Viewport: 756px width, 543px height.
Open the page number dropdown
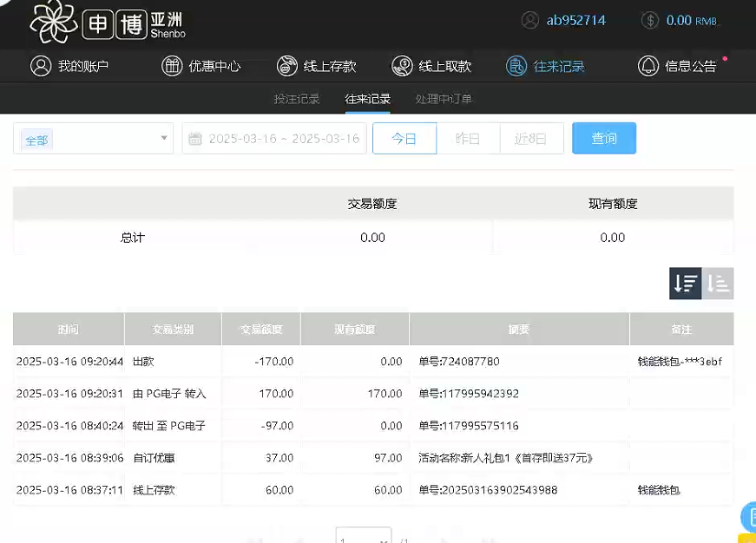pos(364,536)
